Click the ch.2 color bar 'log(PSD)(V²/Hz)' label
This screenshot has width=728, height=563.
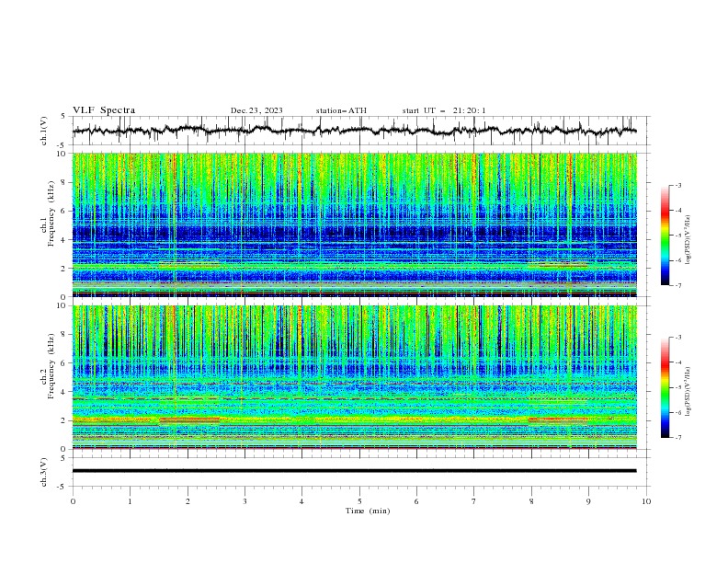tap(688, 391)
